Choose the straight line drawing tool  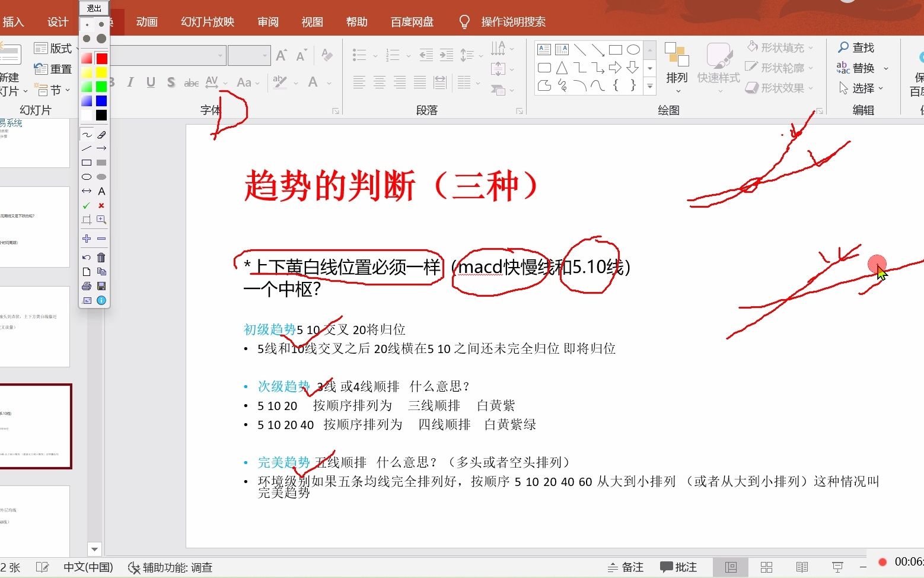pos(87,148)
